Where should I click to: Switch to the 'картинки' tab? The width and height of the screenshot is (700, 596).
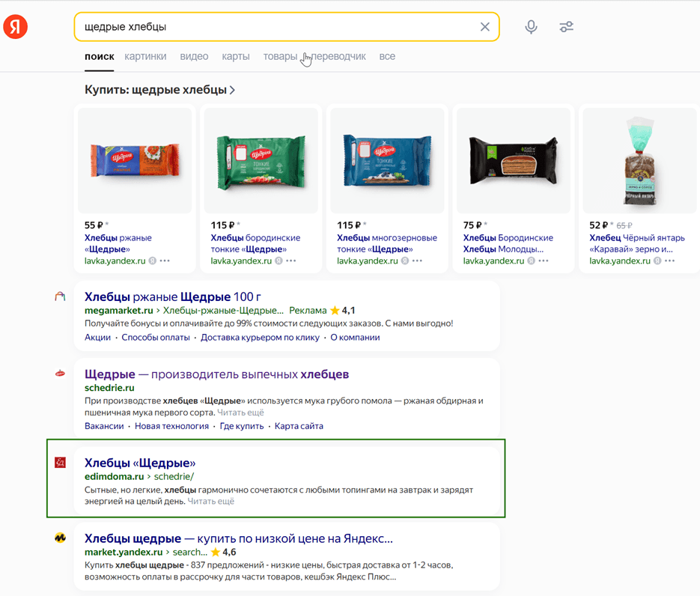[x=145, y=56]
